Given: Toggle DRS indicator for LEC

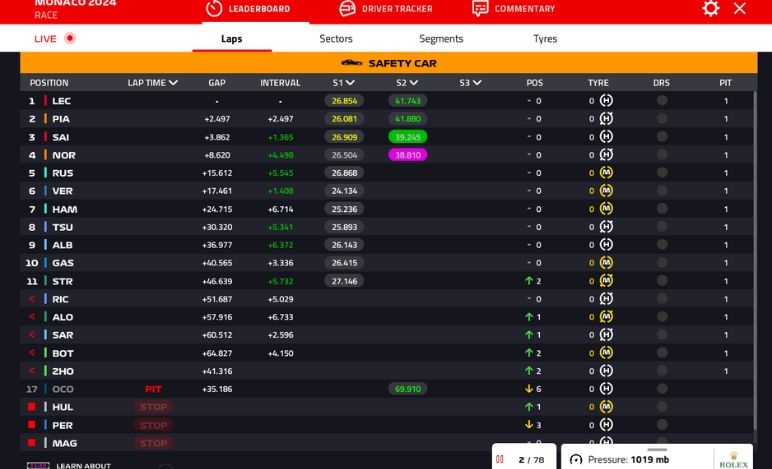Looking at the screenshot, I should [x=661, y=101].
